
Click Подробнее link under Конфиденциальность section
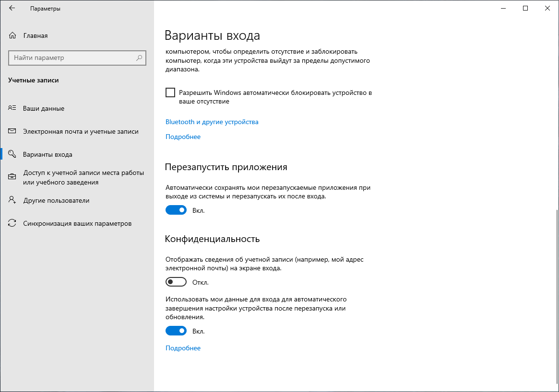coord(183,348)
